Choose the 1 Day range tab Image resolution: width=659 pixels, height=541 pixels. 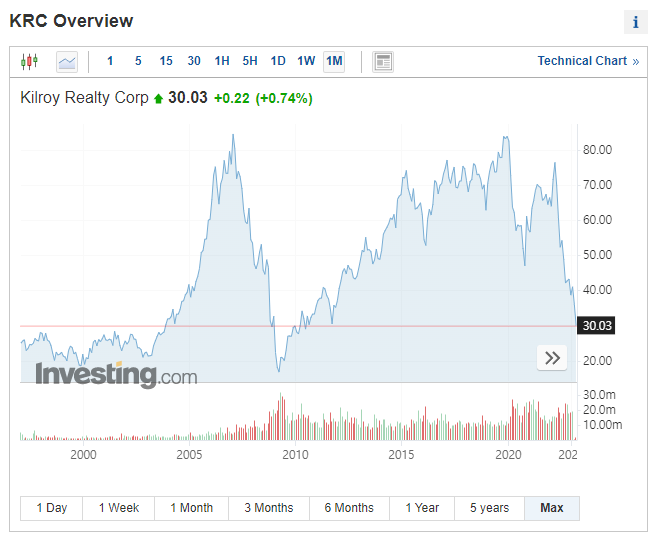[52, 508]
